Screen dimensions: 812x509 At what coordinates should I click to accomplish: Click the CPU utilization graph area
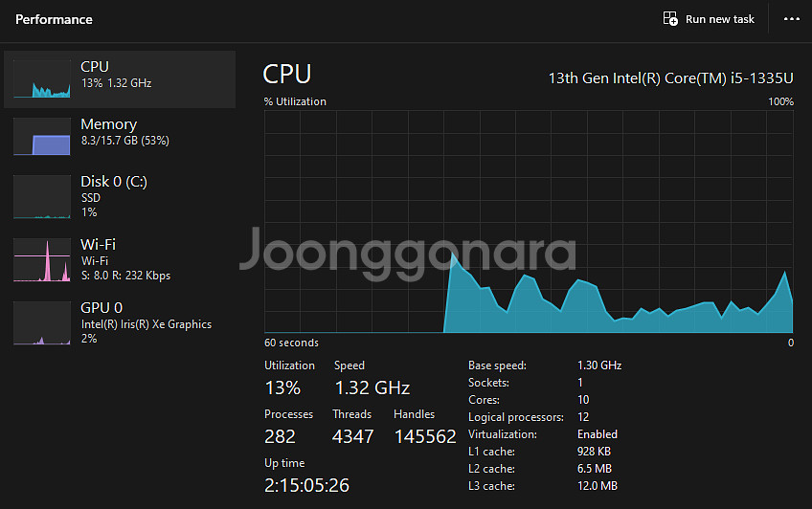pyautogui.click(x=529, y=221)
